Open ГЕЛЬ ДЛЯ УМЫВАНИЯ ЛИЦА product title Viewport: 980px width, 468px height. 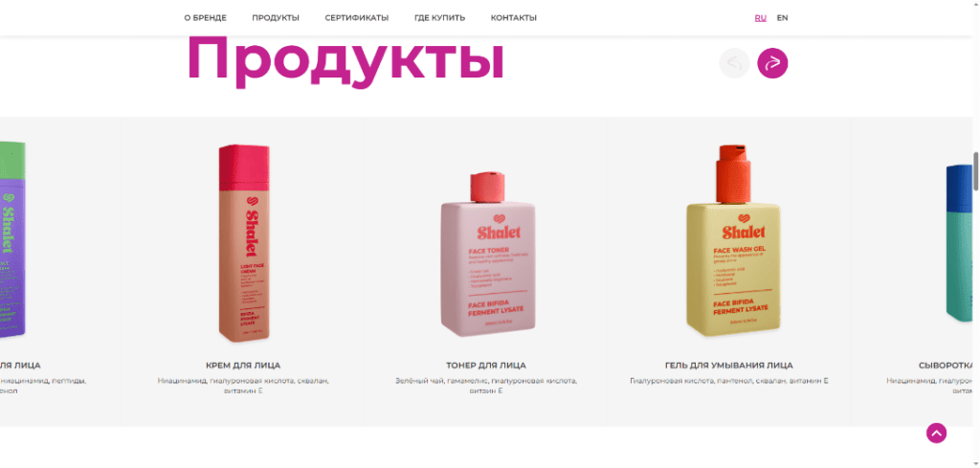[729, 366]
